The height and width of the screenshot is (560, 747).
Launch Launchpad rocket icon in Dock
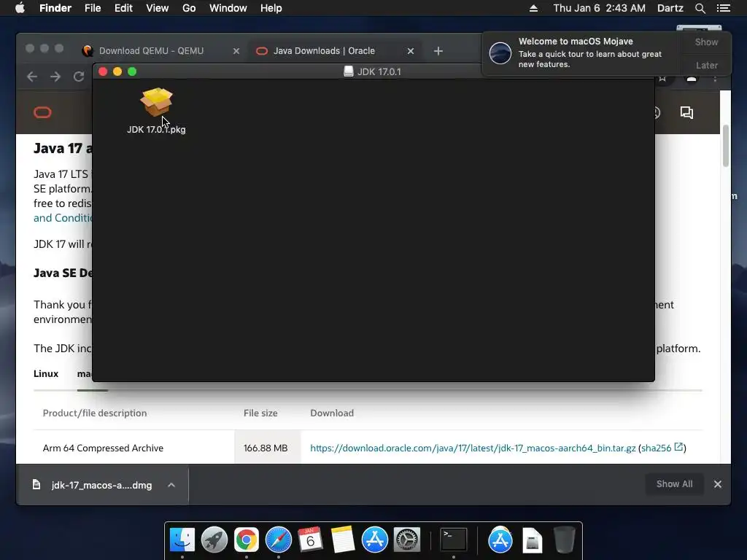(x=214, y=540)
